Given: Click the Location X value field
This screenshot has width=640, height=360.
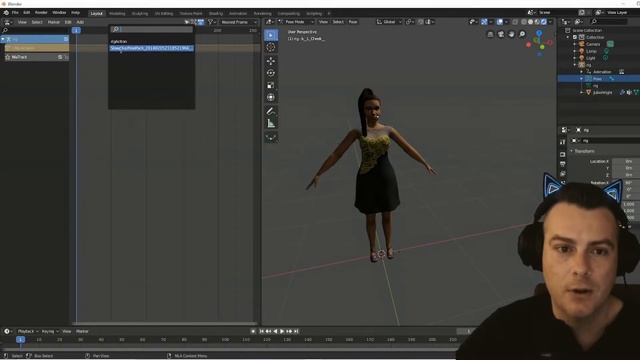Looking at the screenshot, I should pos(625,162).
